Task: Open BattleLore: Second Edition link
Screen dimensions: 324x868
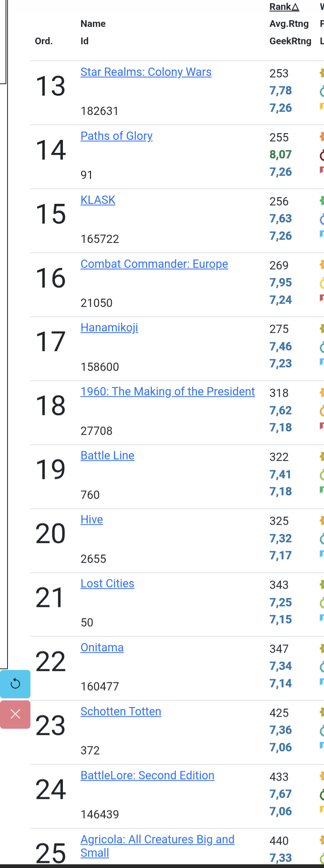Action: coord(147,776)
